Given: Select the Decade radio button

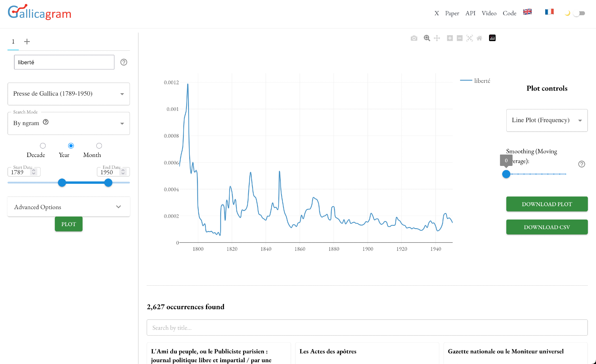Looking at the screenshot, I should (x=43, y=146).
